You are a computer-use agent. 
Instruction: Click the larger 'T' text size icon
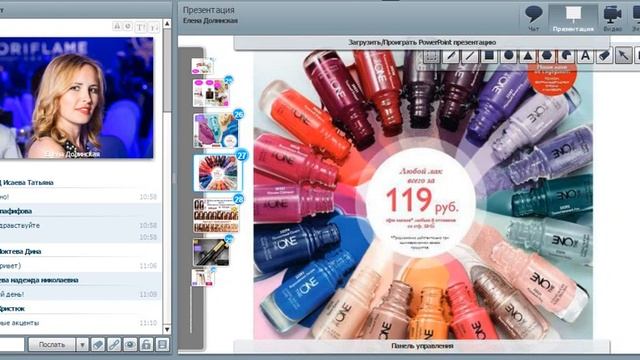click(x=141, y=27)
